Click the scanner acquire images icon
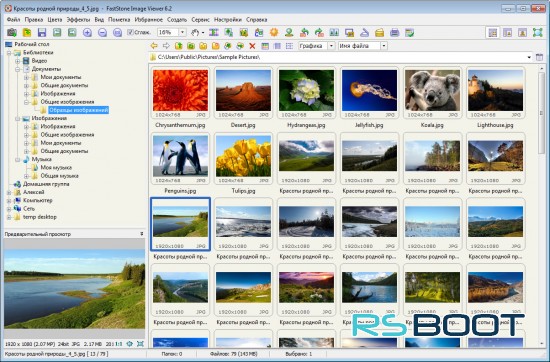Viewport: 550px width, 362px height. pos(364,33)
